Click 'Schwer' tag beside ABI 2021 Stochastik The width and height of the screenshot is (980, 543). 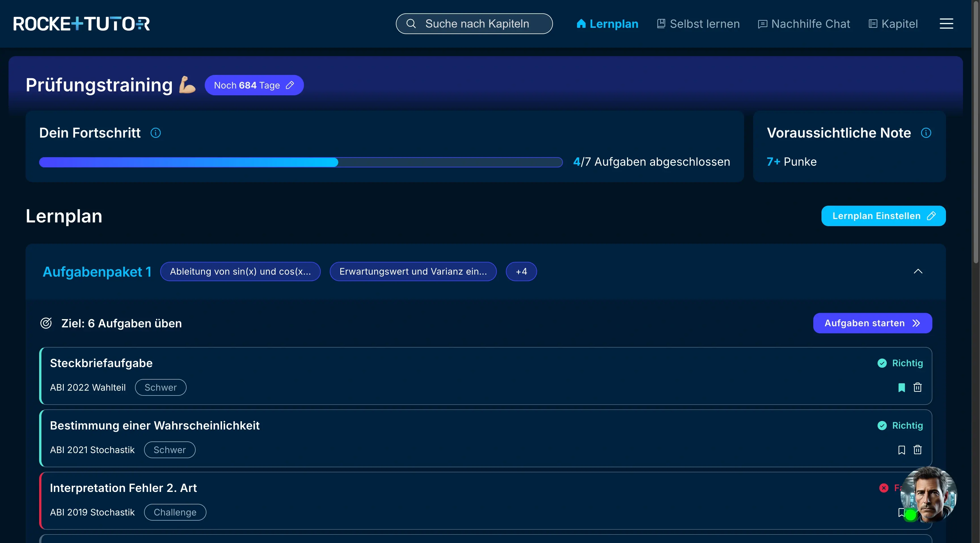170,450
